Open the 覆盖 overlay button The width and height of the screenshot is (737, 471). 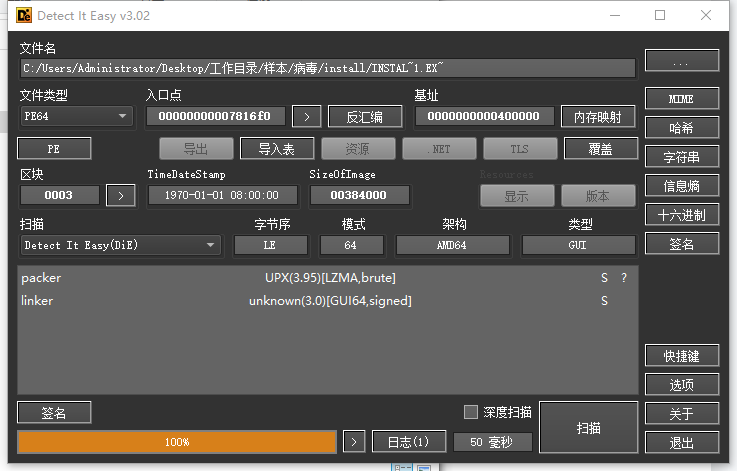(x=601, y=149)
